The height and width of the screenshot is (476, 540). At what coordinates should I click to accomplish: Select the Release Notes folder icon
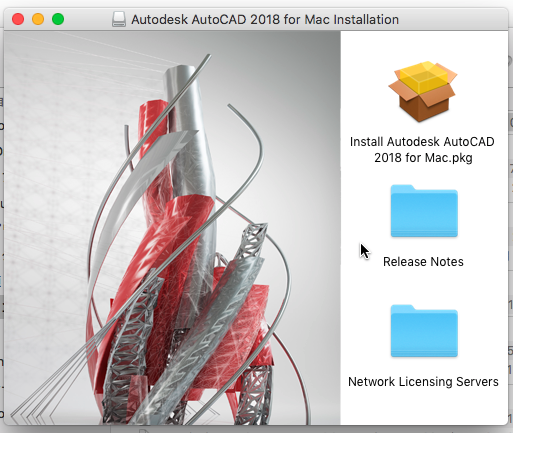(x=424, y=211)
